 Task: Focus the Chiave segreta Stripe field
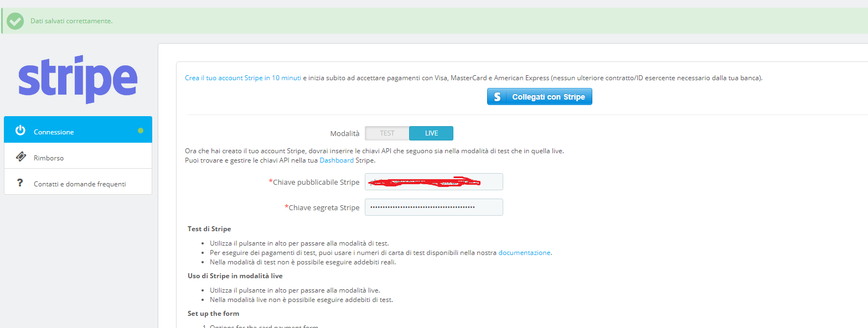tap(434, 207)
